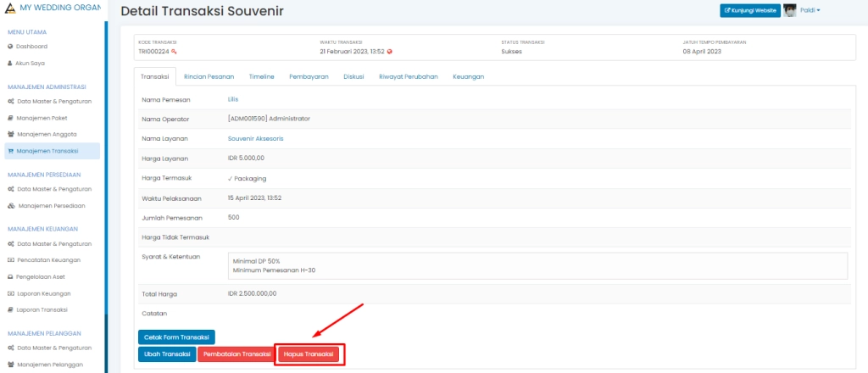
Task: Click the Manajemen Anggota group icon
Action: [10, 134]
